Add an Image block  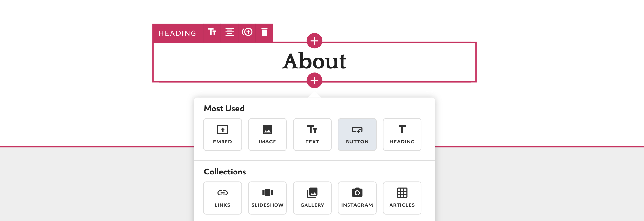tap(267, 134)
